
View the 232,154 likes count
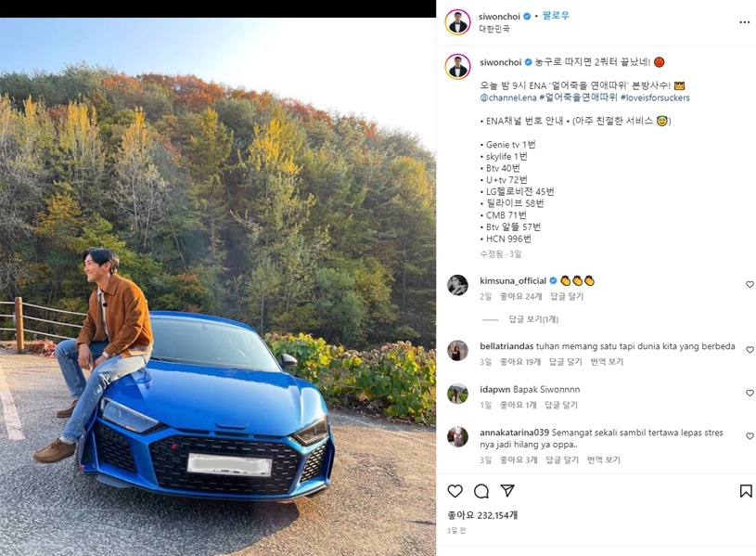[x=482, y=515]
